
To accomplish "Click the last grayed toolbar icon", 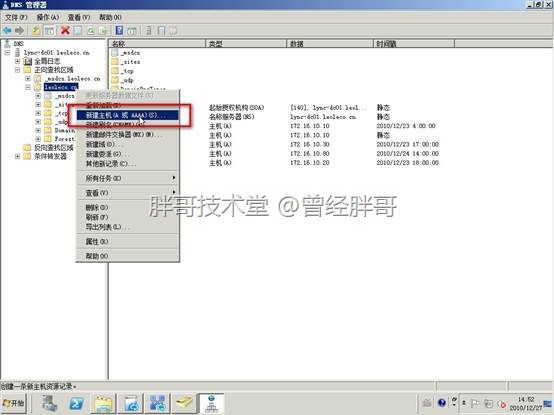I will coord(173,31).
